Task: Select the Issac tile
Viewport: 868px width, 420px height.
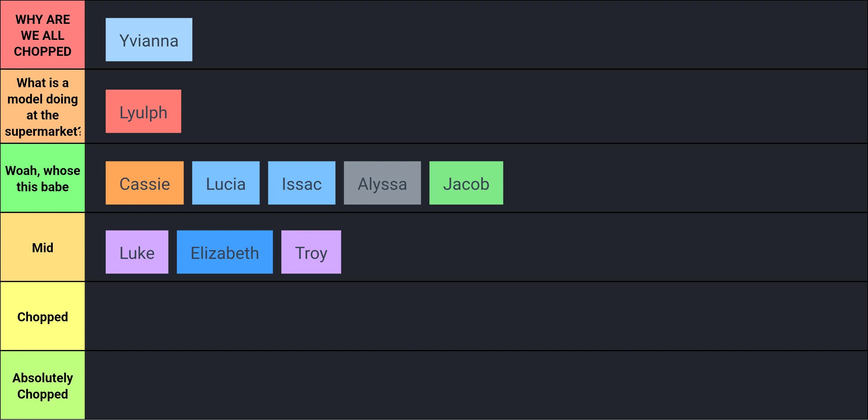Action: point(302,183)
